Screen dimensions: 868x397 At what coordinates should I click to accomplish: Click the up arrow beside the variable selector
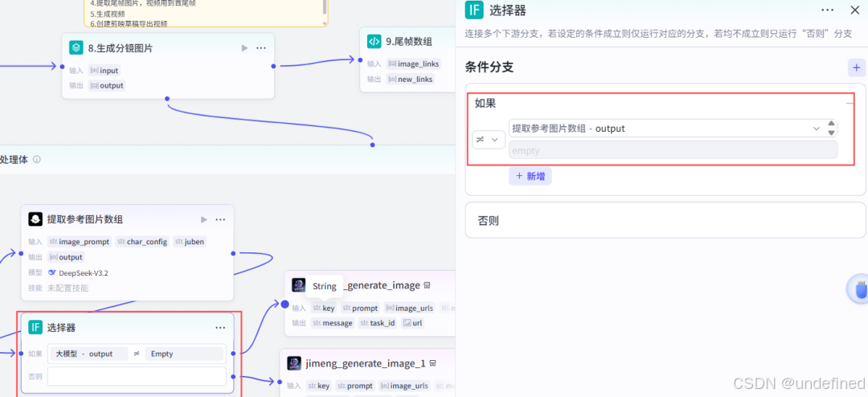pyautogui.click(x=831, y=124)
